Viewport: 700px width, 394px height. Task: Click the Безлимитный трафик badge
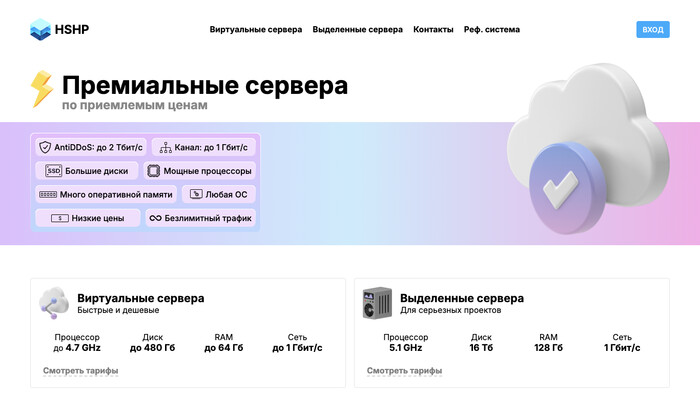pyautogui.click(x=200, y=218)
